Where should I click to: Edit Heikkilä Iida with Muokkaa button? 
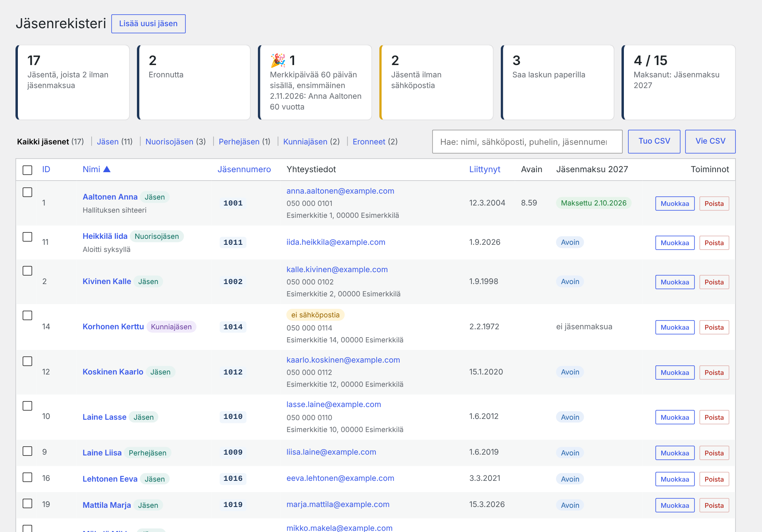(675, 243)
